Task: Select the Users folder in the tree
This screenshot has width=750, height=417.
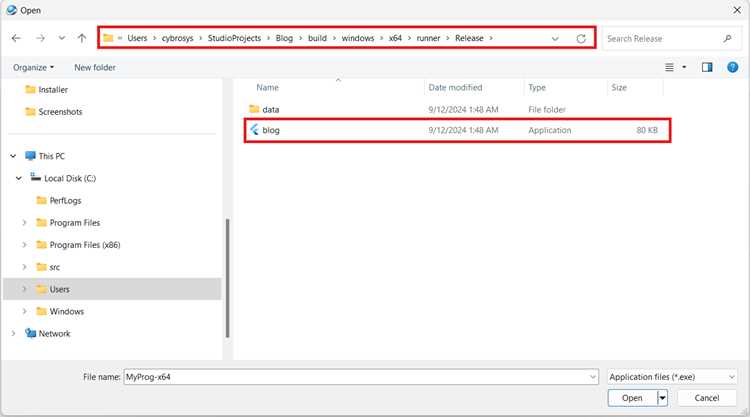Action: point(53,289)
